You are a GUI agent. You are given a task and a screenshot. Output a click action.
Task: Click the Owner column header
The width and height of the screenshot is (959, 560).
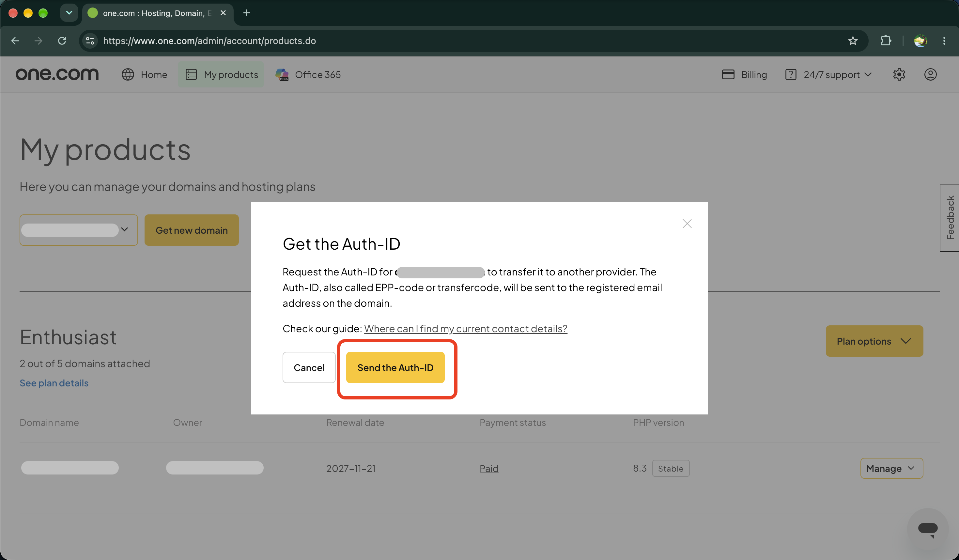tap(188, 423)
